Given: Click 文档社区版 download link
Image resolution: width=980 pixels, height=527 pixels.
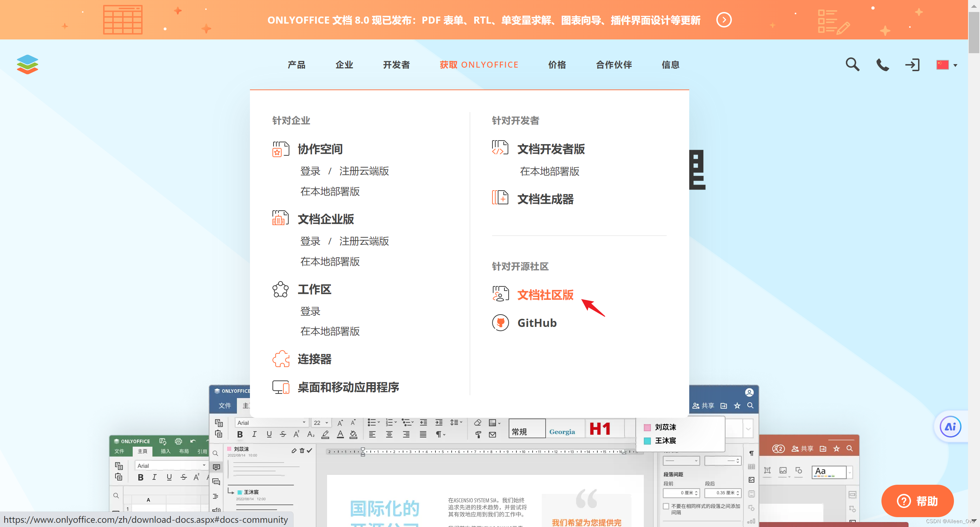Looking at the screenshot, I should pyautogui.click(x=545, y=294).
